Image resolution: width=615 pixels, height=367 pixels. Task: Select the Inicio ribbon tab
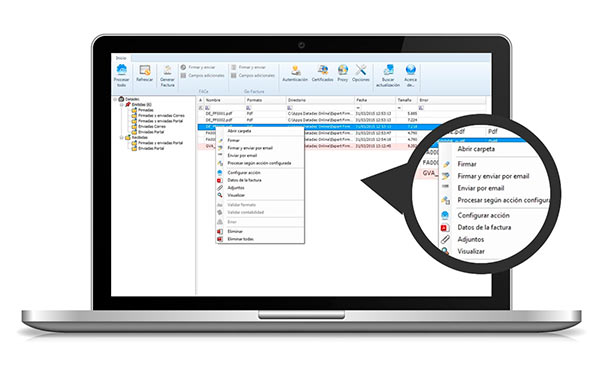tap(121, 58)
